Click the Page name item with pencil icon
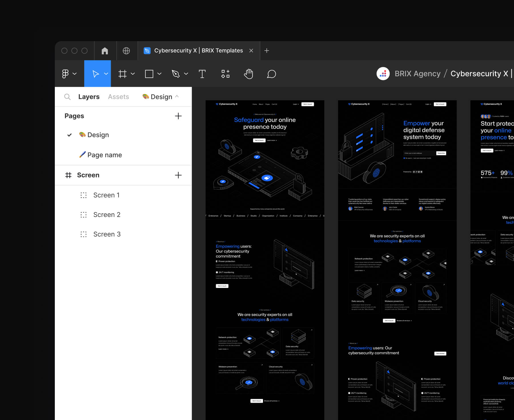The image size is (514, 420). (x=105, y=155)
